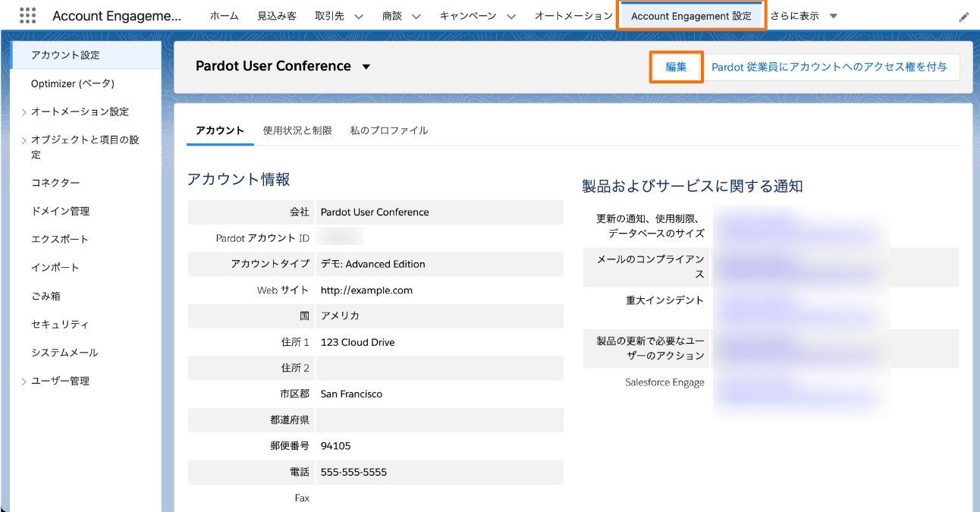
Task: Go to the 見込み客 tab
Action: [x=277, y=16]
